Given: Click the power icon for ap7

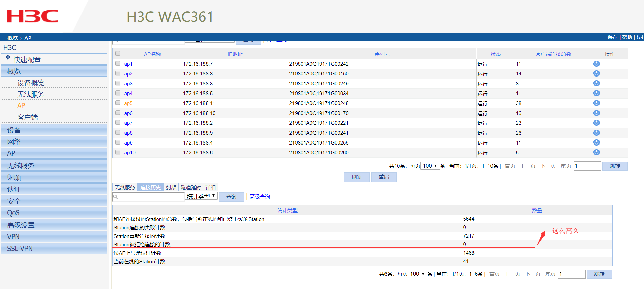Looking at the screenshot, I should (x=596, y=123).
